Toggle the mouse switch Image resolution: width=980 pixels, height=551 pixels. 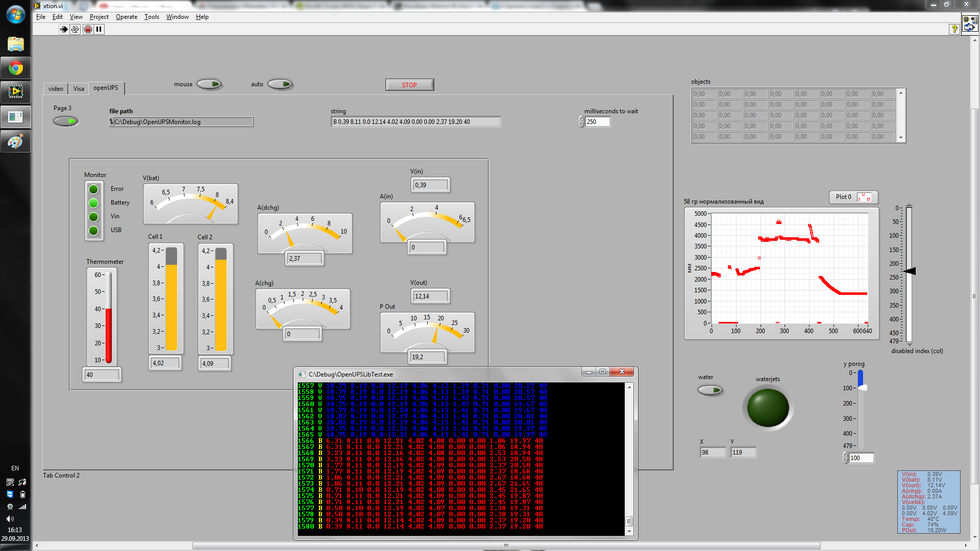(x=209, y=84)
